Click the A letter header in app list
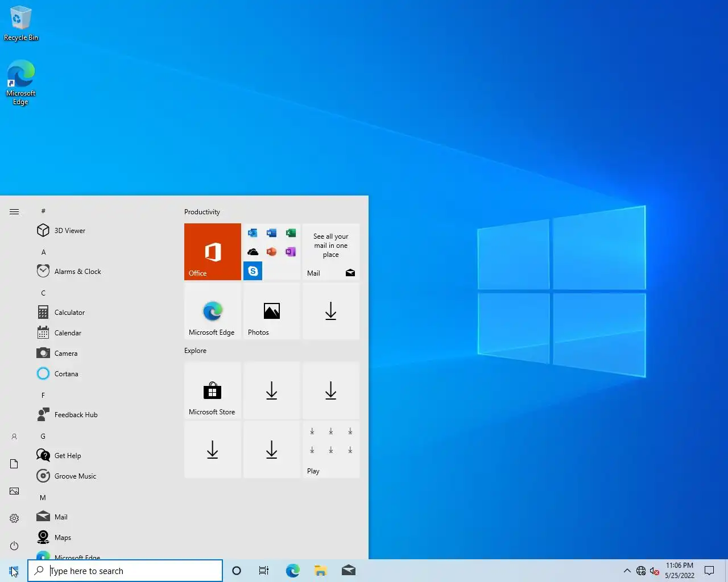Image resolution: width=728 pixels, height=582 pixels. pos(43,252)
